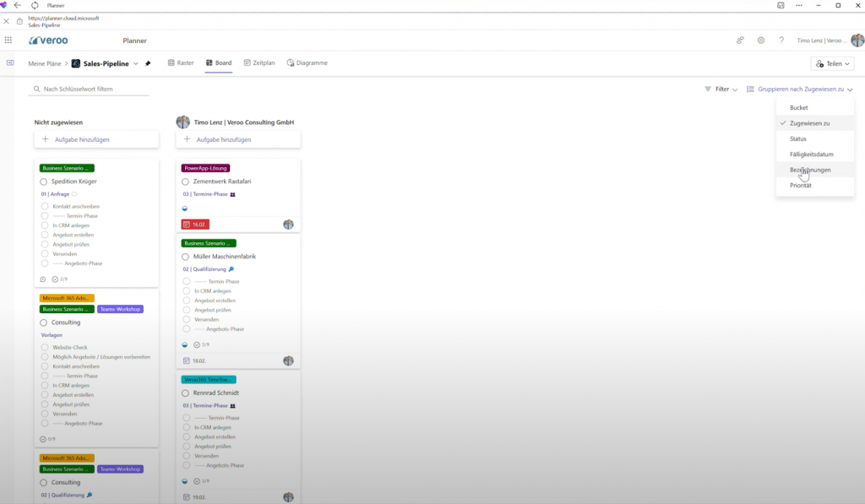Switch to the Diagramme view tab
The height and width of the screenshot is (504, 865).
(x=307, y=62)
